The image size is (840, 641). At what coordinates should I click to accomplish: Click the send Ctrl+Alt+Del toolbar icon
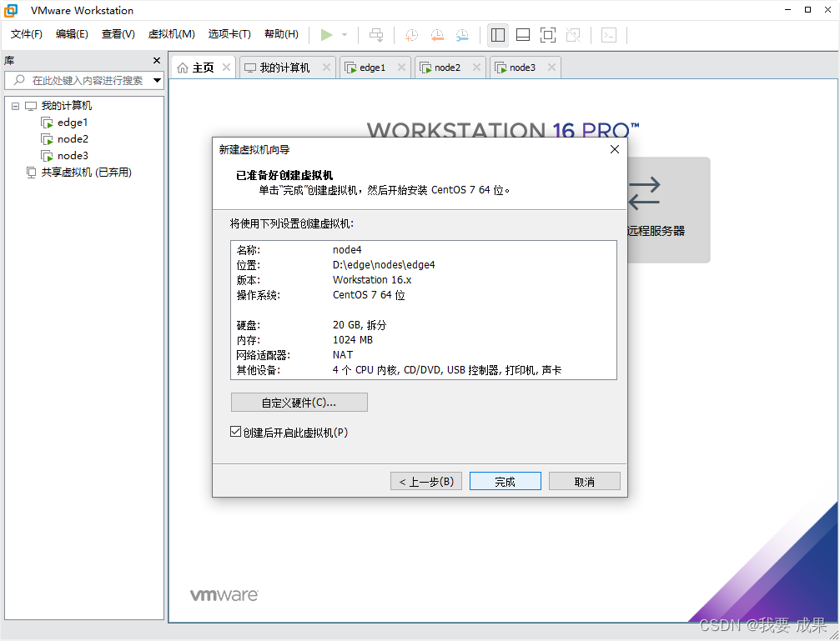coord(376,35)
